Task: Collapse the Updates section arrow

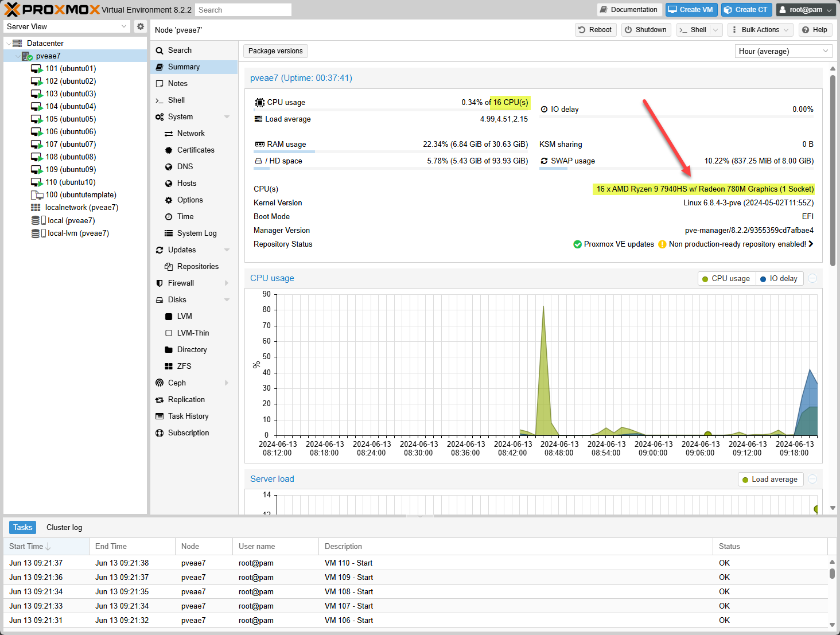Action: pos(227,250)
